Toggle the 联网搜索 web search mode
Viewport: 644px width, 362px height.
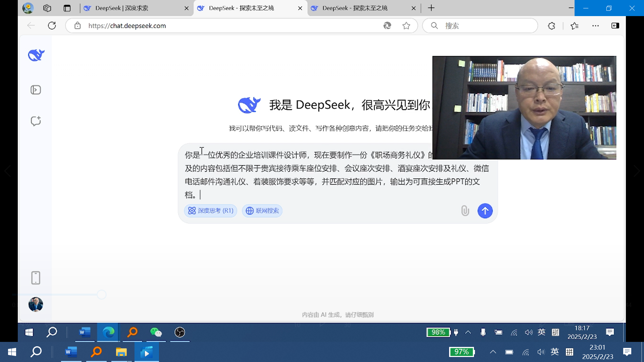[262, 210]
